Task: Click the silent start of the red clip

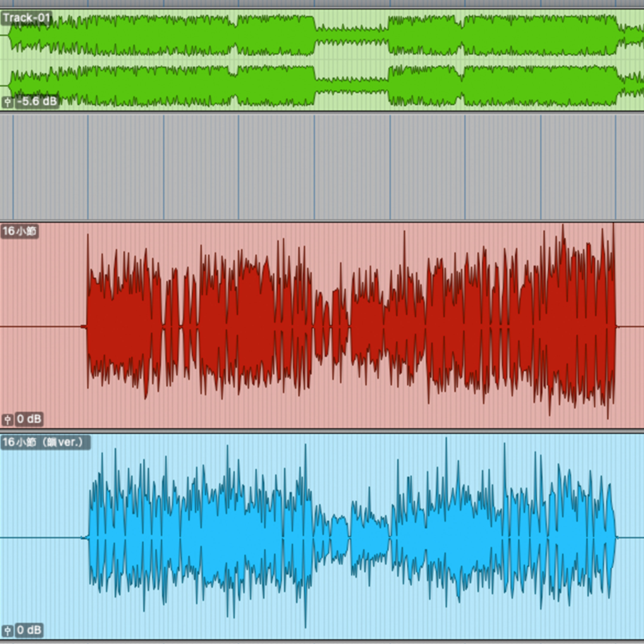Action: (x=40, y=327)
